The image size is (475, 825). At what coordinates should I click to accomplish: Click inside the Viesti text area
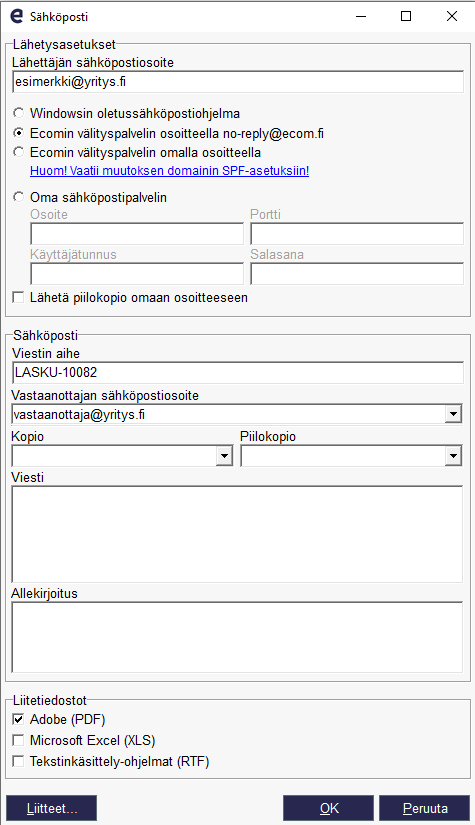coord(237,534)
